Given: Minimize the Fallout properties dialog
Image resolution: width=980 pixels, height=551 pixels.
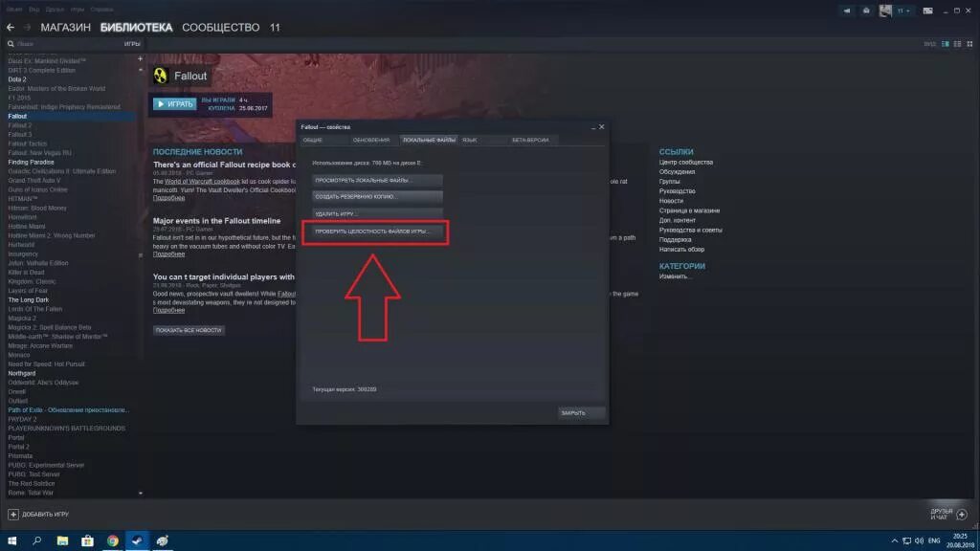Looking at the screenshot, I should click(593, 127).
